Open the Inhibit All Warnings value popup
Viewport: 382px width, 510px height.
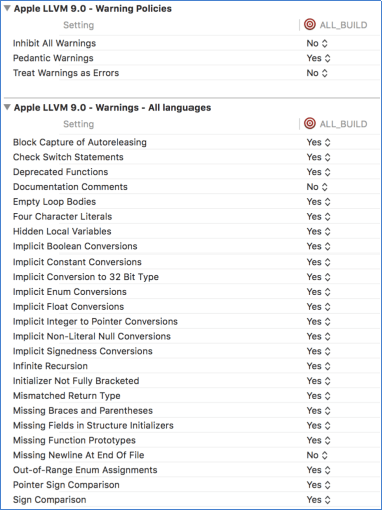click(x=317, y=43)
